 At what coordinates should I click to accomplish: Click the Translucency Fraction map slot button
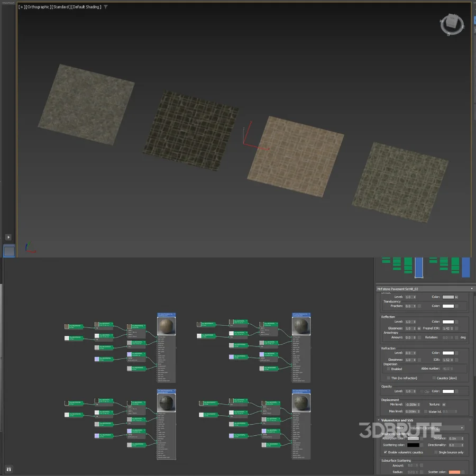coord(419,306)
